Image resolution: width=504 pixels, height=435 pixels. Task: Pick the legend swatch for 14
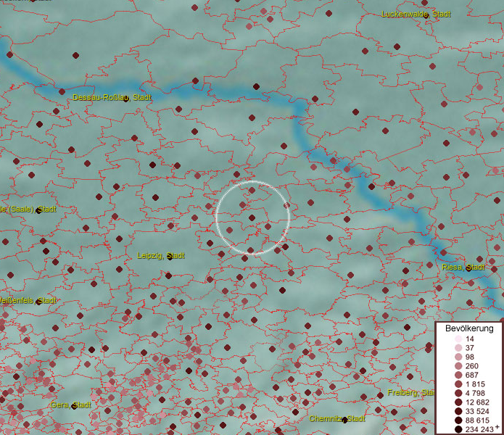click(458, 339)
